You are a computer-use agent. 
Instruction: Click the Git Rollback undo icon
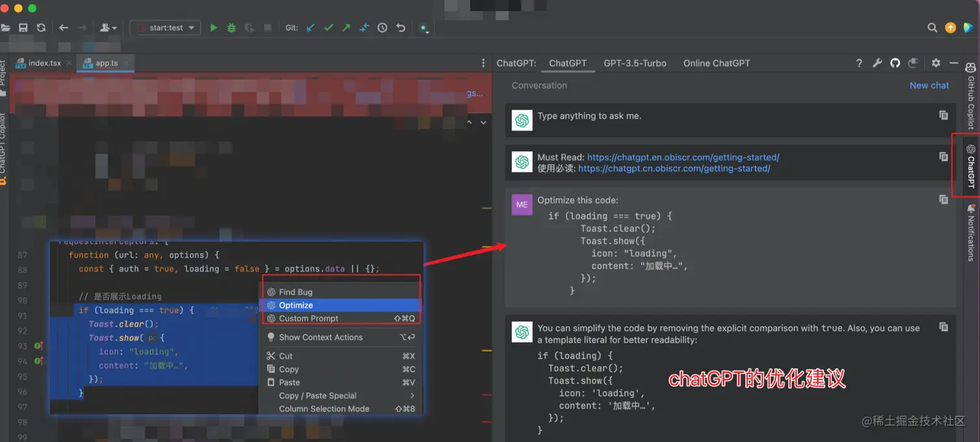401,28
